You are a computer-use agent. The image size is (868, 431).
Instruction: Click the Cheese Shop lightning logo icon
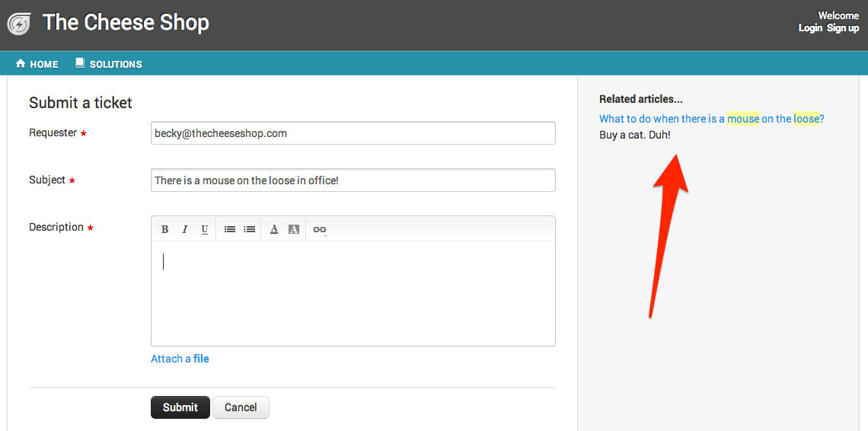(x=18, y=24)
